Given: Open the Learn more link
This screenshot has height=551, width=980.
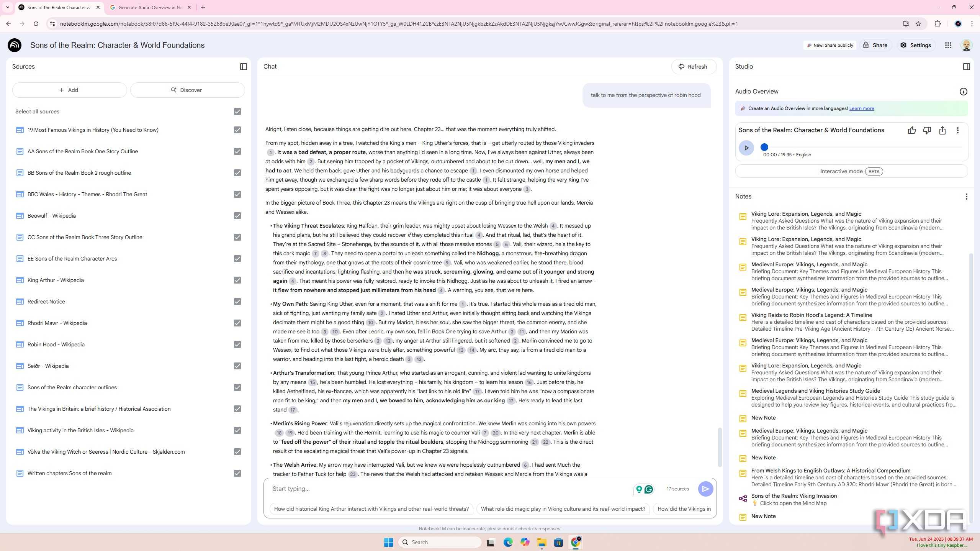Looking at the screenshot, I should coord(862,108).
